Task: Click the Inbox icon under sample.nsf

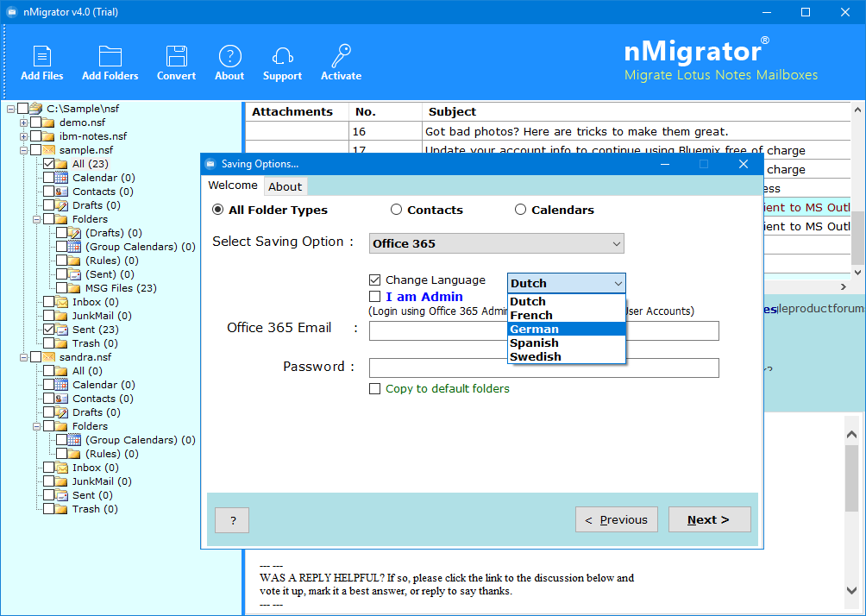Action: point(61,302)
